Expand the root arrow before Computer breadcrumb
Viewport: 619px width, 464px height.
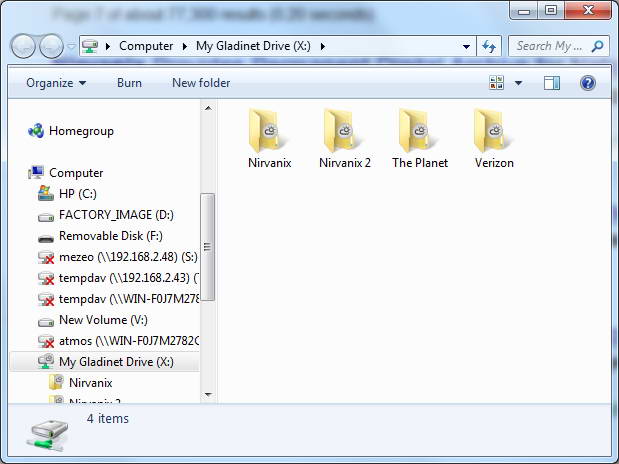(108, 46)
